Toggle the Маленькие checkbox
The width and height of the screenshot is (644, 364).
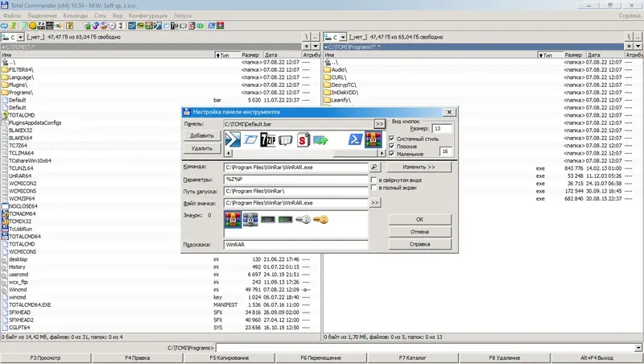pyautogui.click(x=392, y=154)
